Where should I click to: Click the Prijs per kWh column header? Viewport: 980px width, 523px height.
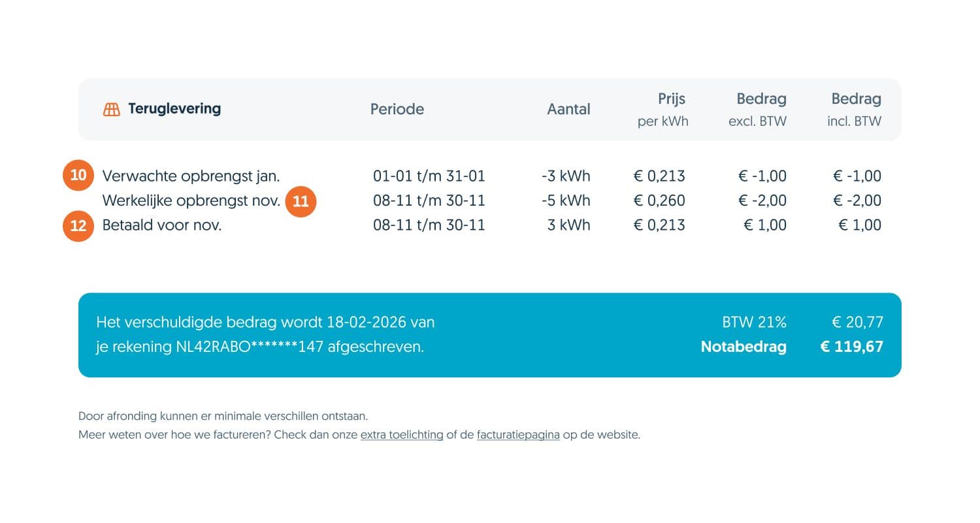663,110
